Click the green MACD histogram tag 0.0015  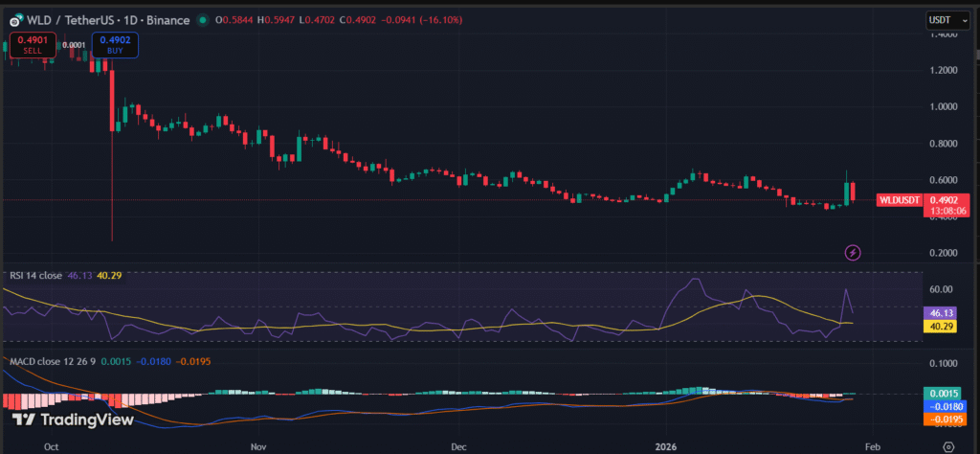[942, 394]
